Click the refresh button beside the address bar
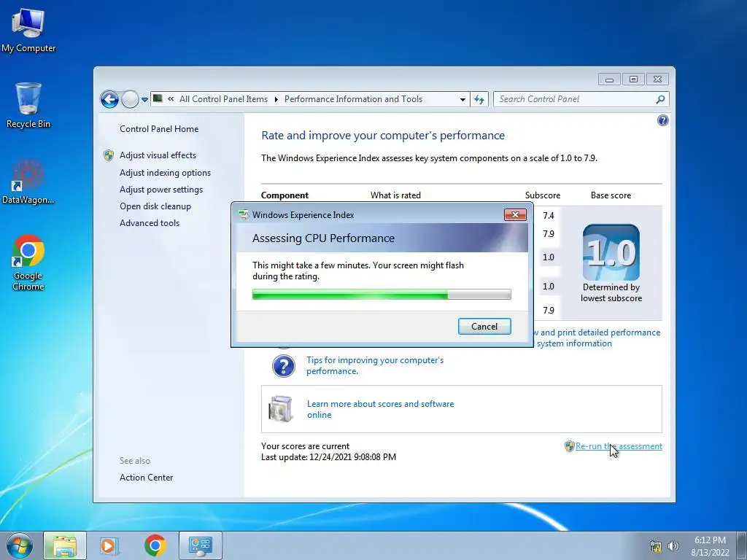 pos(479,99)
